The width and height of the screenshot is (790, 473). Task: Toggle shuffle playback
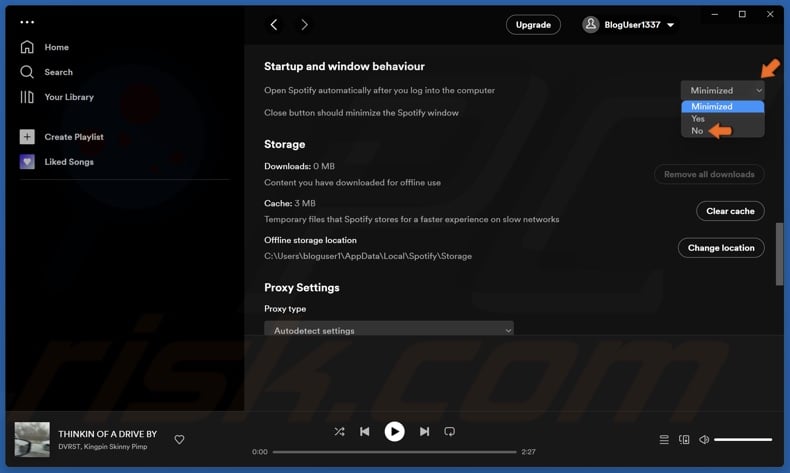339,432
